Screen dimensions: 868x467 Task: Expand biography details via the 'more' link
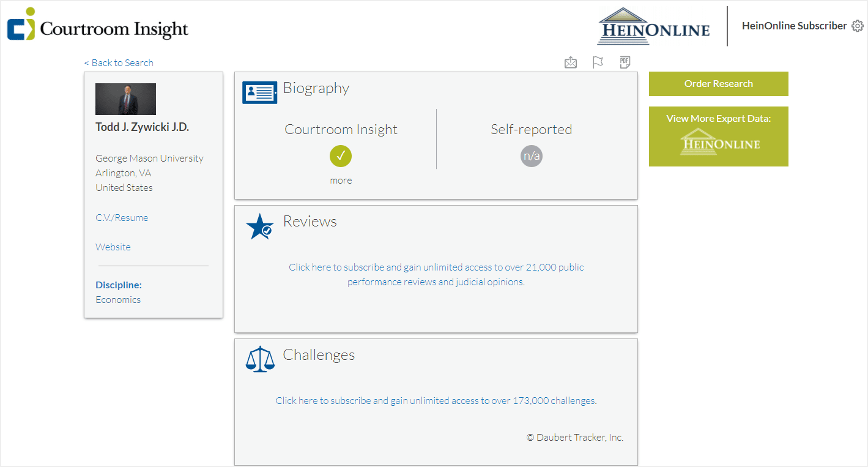[x=341, y=180]
